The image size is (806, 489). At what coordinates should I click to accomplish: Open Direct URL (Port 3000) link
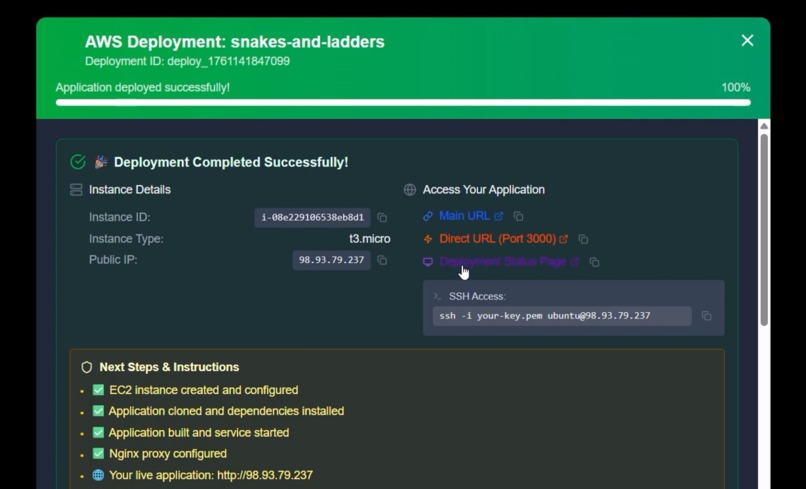pyautogui.click(x=498, y=239)
